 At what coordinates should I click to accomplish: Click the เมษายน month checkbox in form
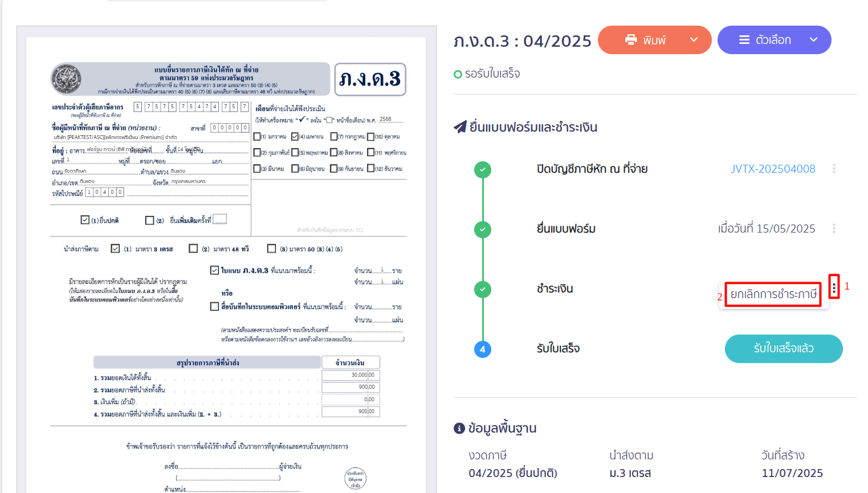295,137
